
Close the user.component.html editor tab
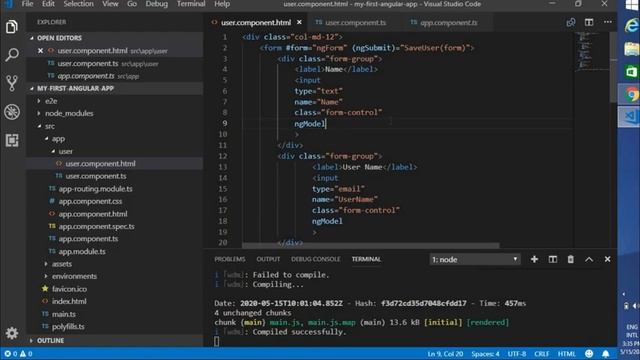(299, 22)
